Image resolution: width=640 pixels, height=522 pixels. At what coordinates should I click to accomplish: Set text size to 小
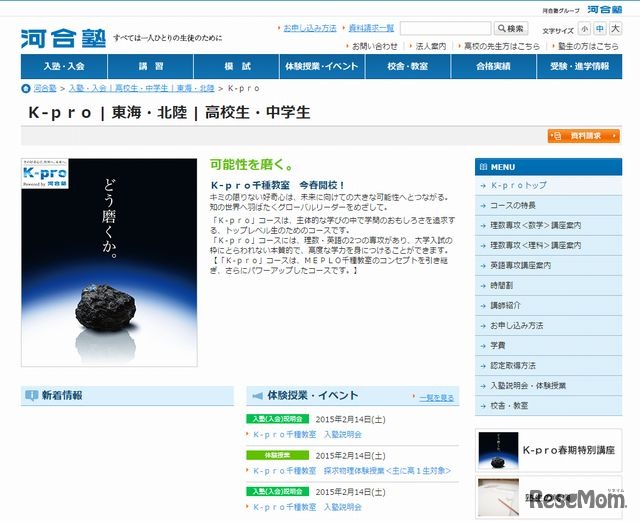[x=584, y=29]
